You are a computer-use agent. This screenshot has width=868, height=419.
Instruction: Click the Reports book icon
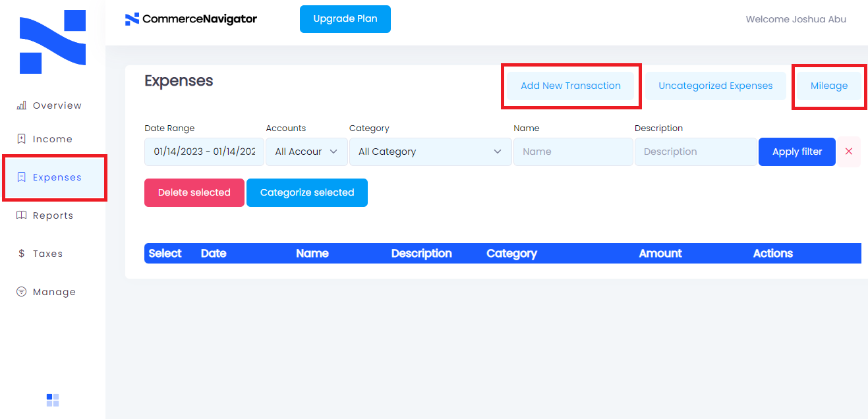[x=21, y=215]
